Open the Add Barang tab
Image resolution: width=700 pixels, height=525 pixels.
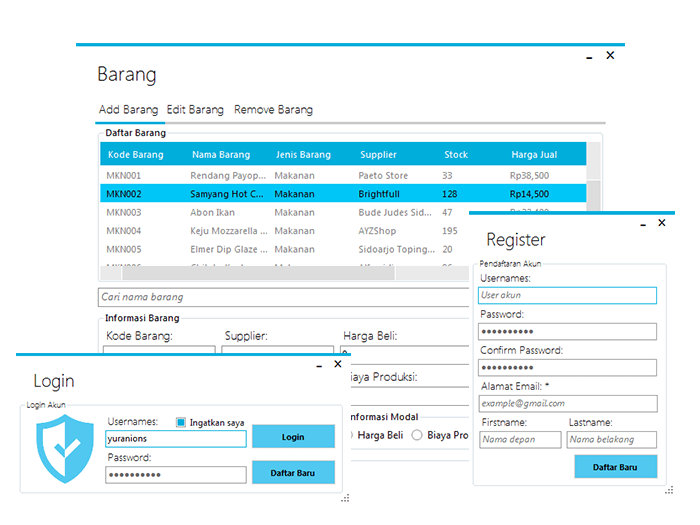click(129, 110)
